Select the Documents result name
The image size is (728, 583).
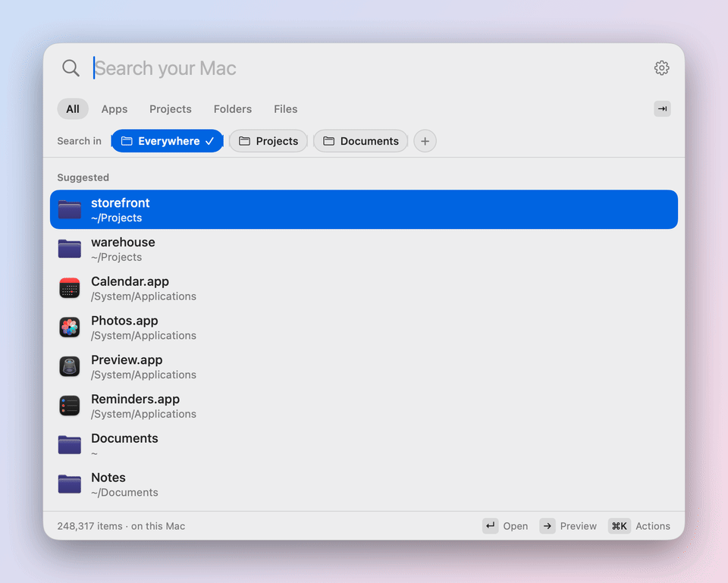(124, 438)
